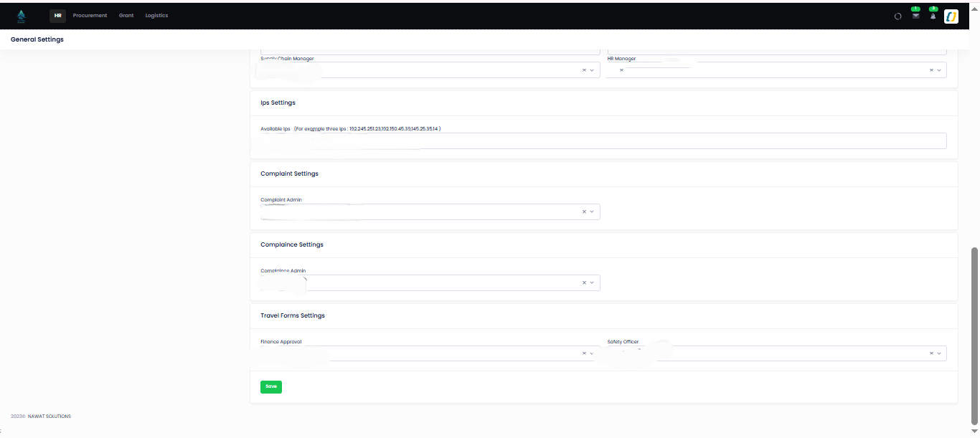Clear the Supply Chain Manager selection
The width and height of the screenshot is (980, 438).
tap(584, 70)
